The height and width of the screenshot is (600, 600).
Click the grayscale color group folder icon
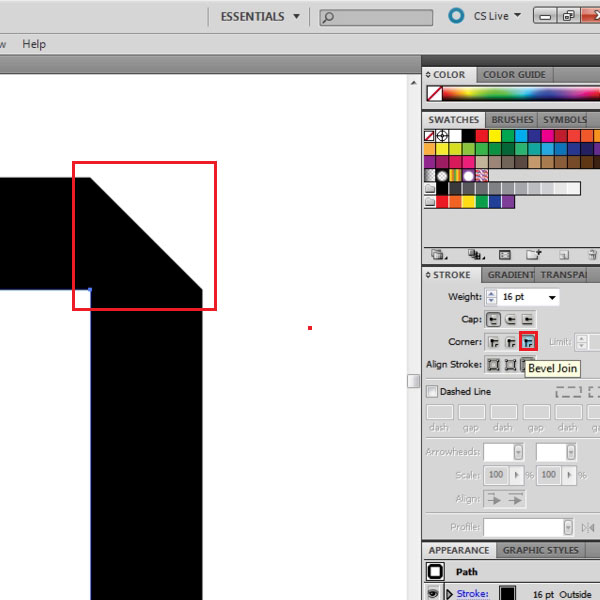tap(430, 189)
